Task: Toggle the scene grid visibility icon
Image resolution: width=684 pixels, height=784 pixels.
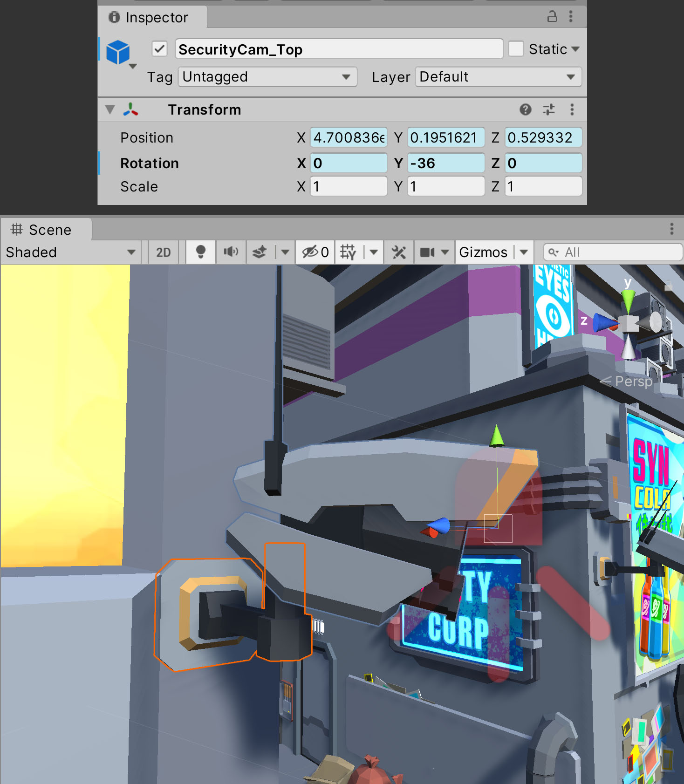Action: pyautogui.click(x=348, y=252)
